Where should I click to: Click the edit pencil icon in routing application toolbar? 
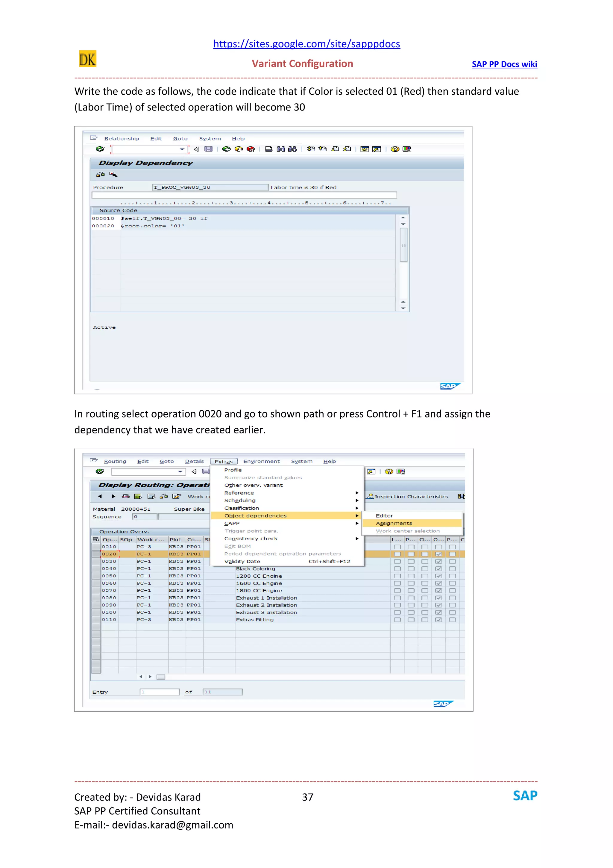pyautogui.click(x=176, y=496)
